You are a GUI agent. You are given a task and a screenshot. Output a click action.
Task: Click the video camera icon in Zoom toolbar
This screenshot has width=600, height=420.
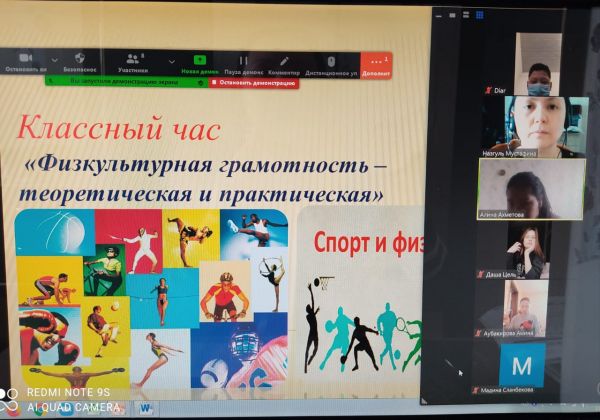27,59
